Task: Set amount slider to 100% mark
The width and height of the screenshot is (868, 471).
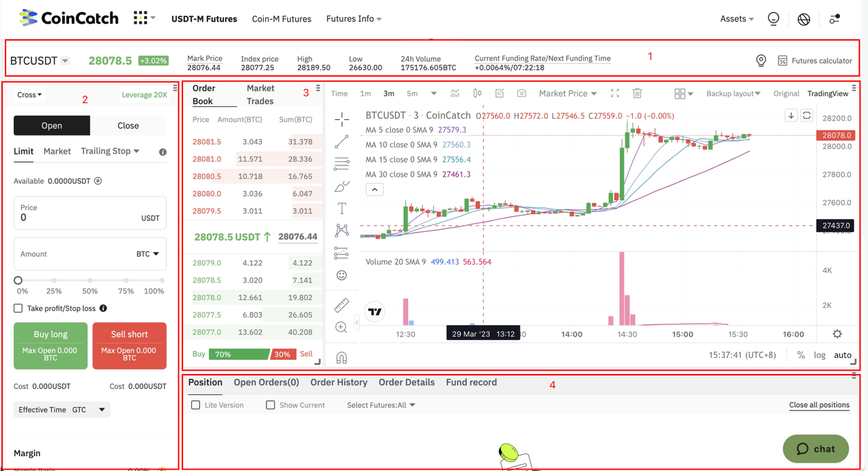Action: coord(163,281)
